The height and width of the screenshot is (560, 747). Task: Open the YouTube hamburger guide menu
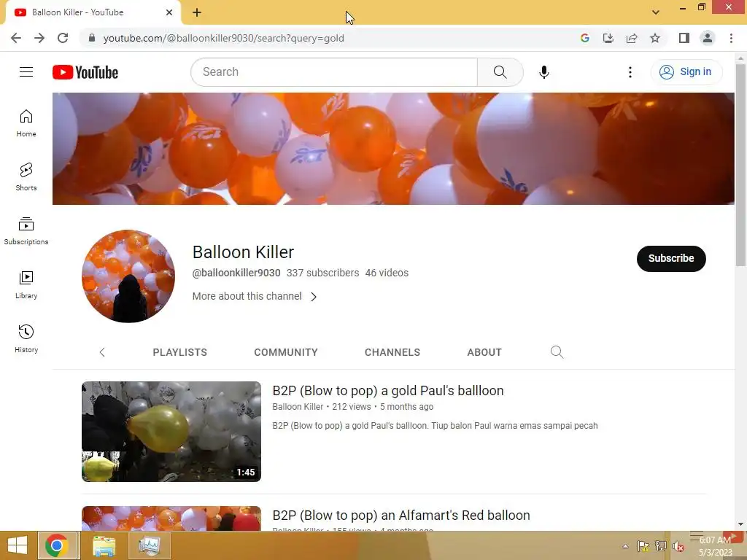click(x=26, y=72)
